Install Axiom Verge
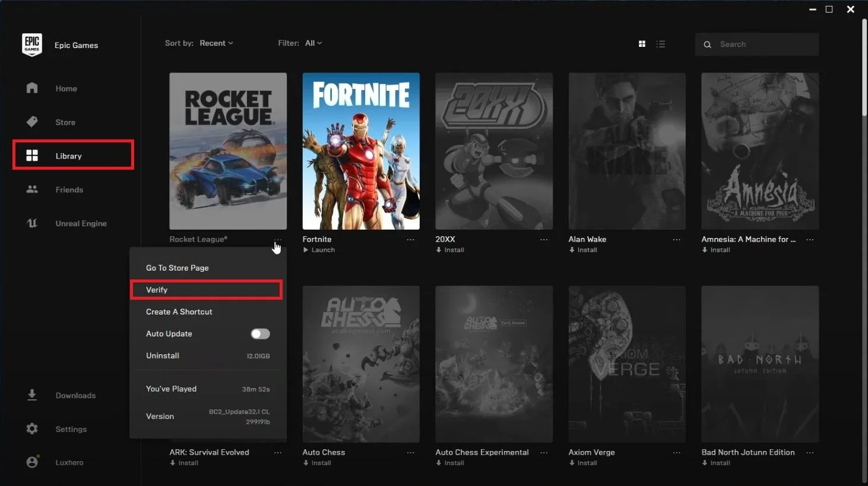Viewport: 868px width, 486px height. coord(583,463)
